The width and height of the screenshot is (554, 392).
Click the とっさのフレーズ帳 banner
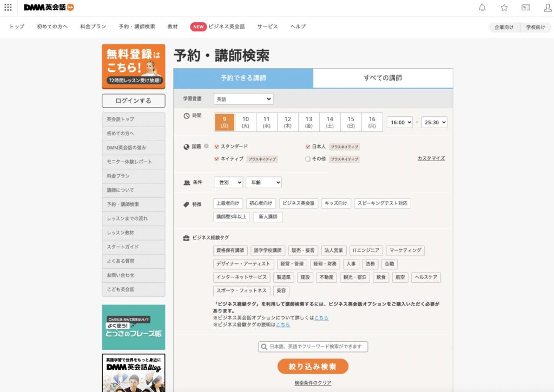(x=134, y=327)
